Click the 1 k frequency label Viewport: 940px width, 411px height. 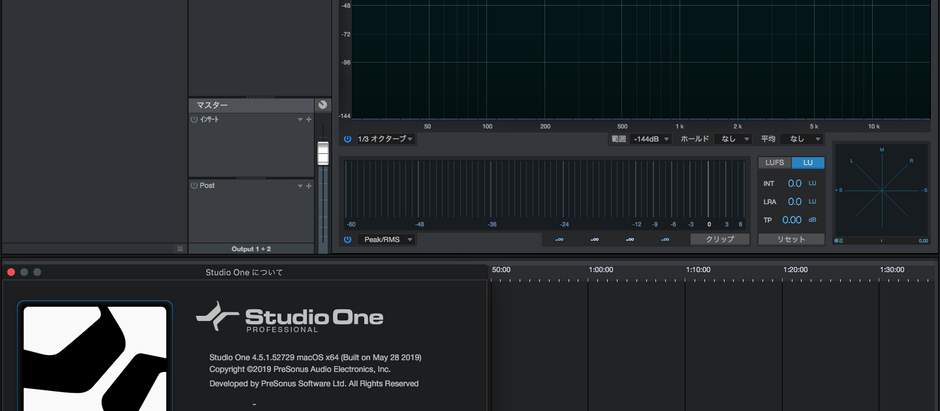680,127
